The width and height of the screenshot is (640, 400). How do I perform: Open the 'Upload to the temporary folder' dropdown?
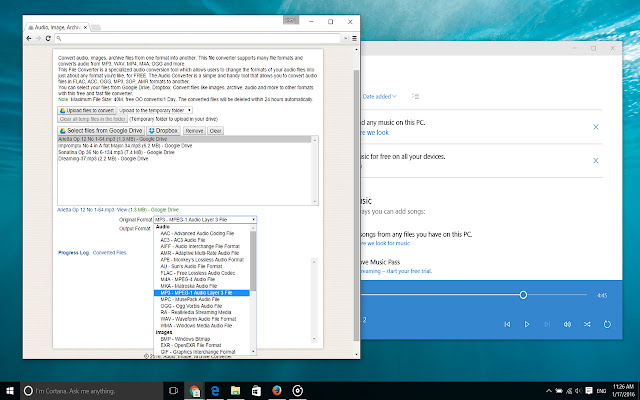[153, 110]
